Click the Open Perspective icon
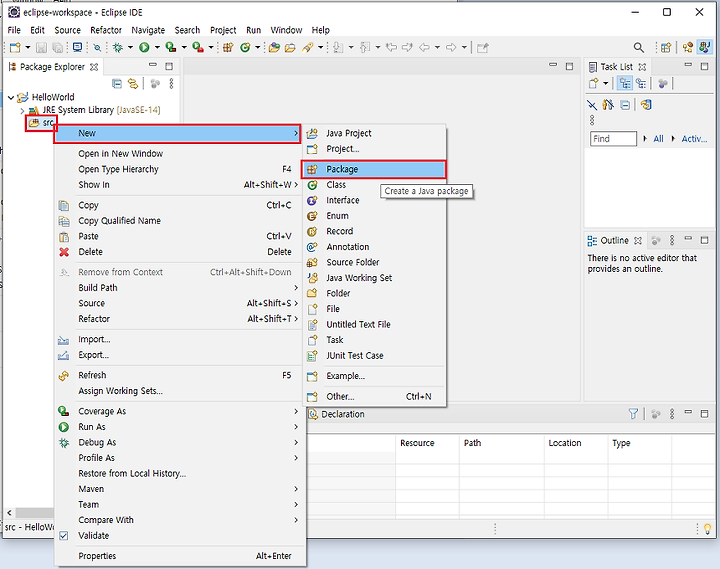This screenshot has height=569, width=720. [x=666, y=47]
